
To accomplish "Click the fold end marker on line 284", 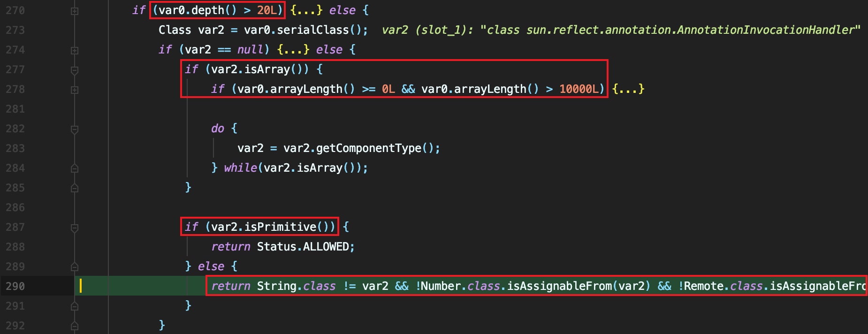I will point(74,168).
